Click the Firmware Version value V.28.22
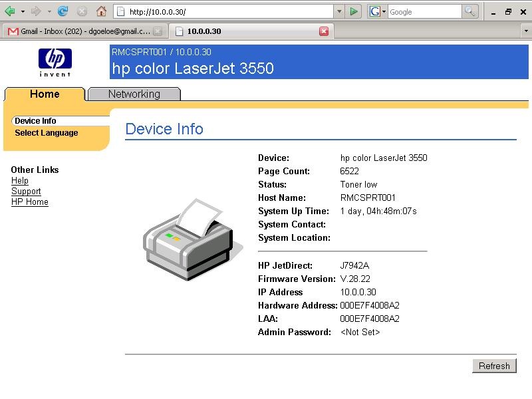 click(x=355, y=279)
